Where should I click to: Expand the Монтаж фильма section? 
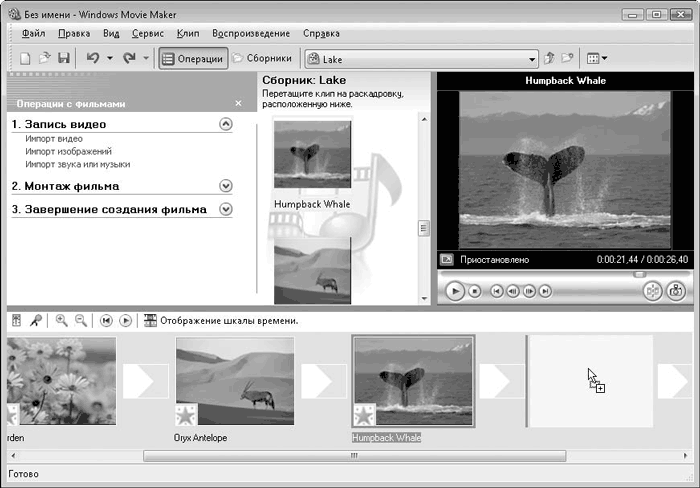pyautogui.click(x=225, y=186)
